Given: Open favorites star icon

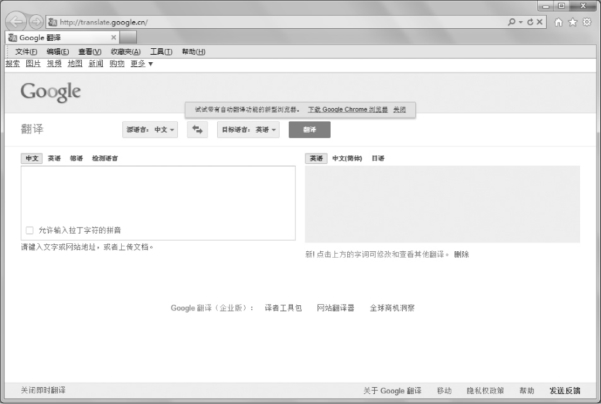Looking at the screenshot, I should click(x=573, y=22).
